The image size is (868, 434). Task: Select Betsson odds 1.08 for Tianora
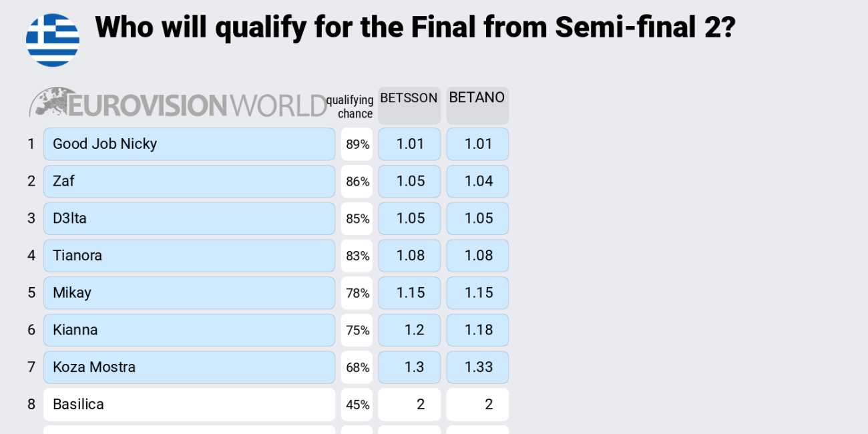coord(409,256)
